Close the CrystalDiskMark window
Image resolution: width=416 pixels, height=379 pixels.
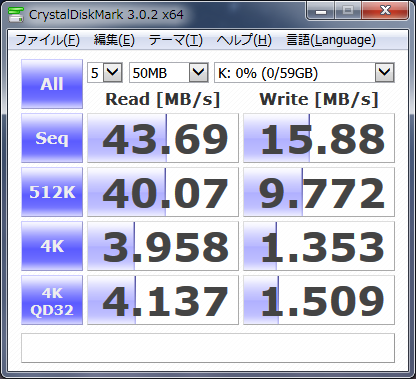(385, 11)
